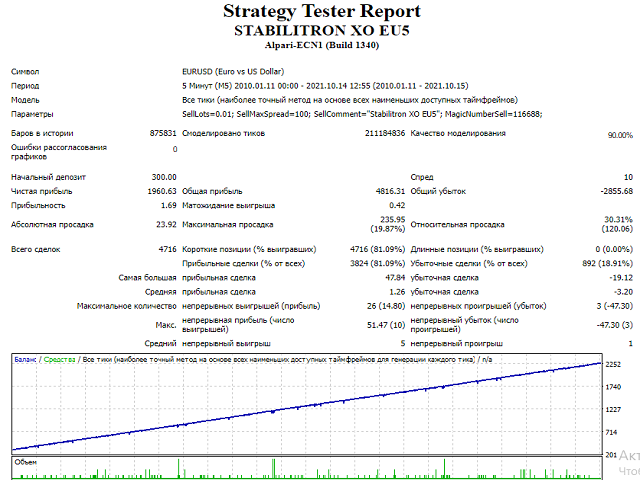
Task: Select the STABILITRON XO EU5 heading
Action: coord(321,31)
